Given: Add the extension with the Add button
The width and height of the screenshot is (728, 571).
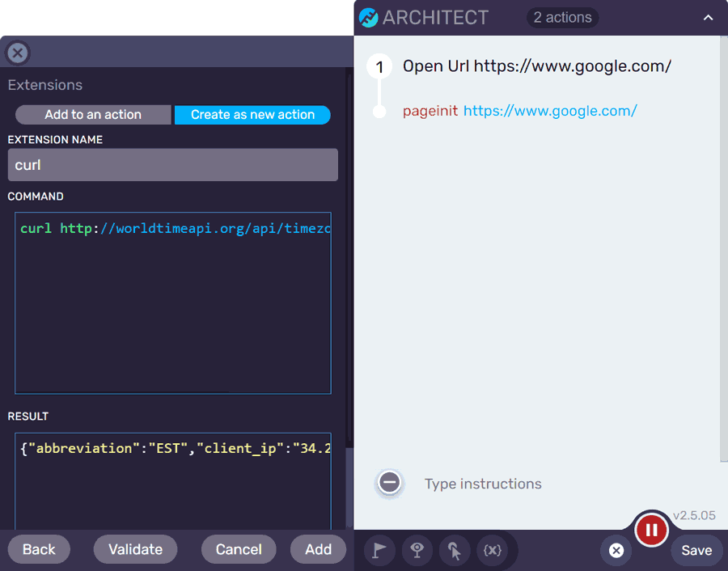Looking at the screenshot, I should (318, 550).
